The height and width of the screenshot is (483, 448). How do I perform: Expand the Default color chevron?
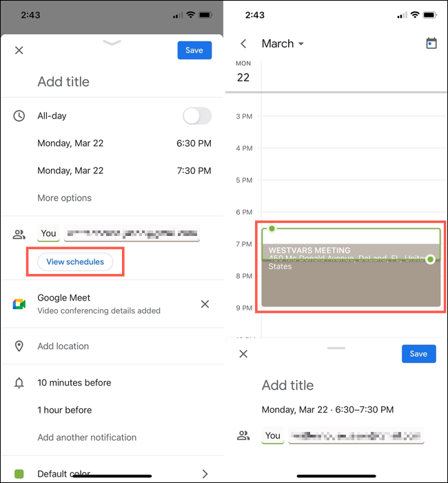(205, 474)
